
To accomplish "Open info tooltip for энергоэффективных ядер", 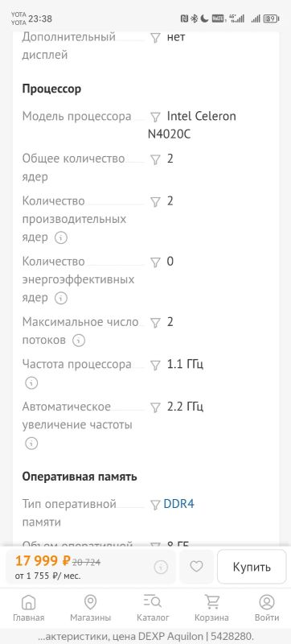I will [60, 298].
